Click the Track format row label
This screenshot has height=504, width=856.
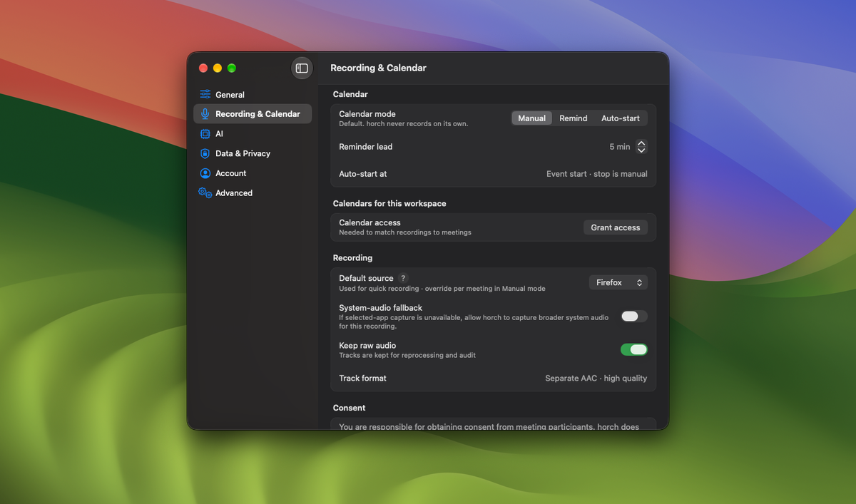362,379
